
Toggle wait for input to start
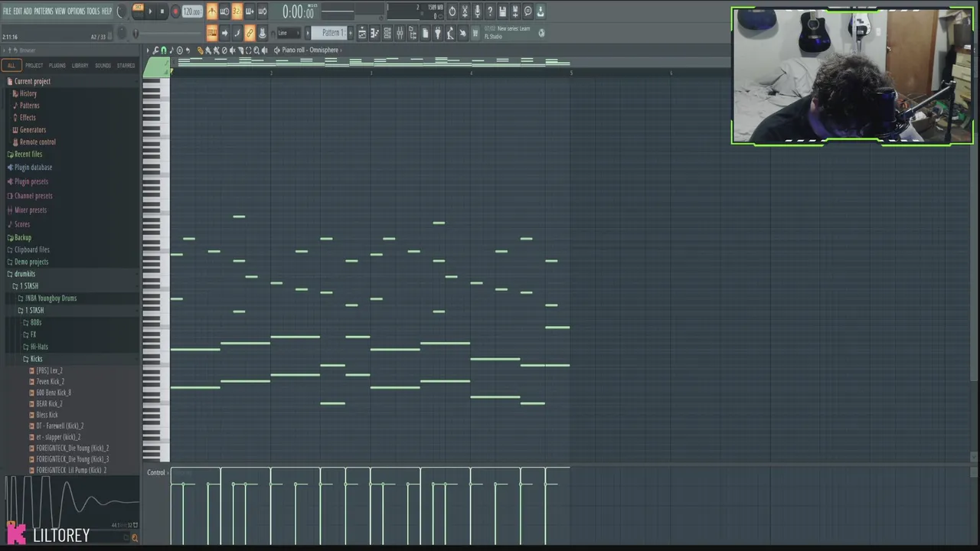pyautogui.click(x=224, y=11)
